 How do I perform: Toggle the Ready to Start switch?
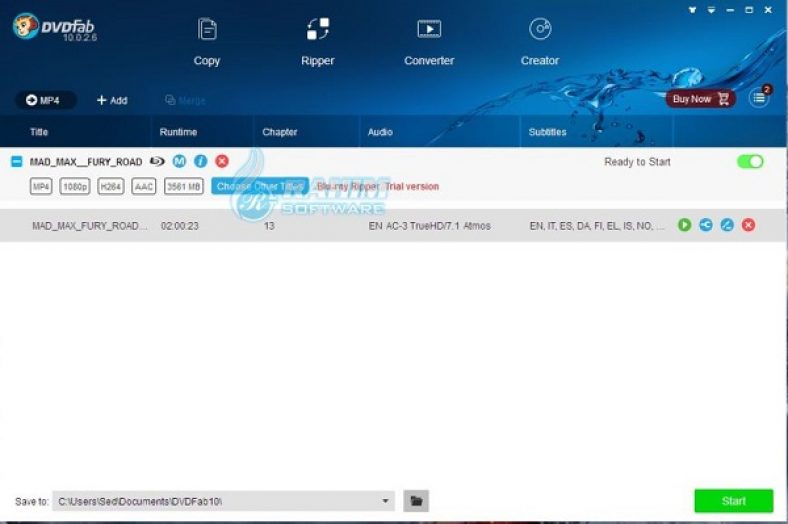pos(750,161)
